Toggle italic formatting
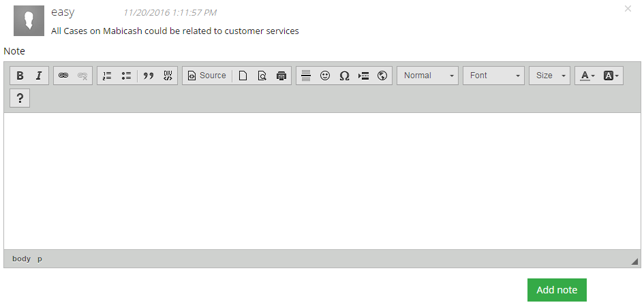 (x=39, y=76)
